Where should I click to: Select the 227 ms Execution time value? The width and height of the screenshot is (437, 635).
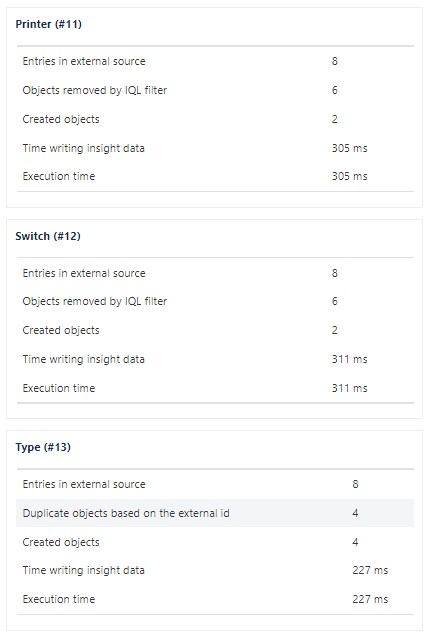(370, 599)
